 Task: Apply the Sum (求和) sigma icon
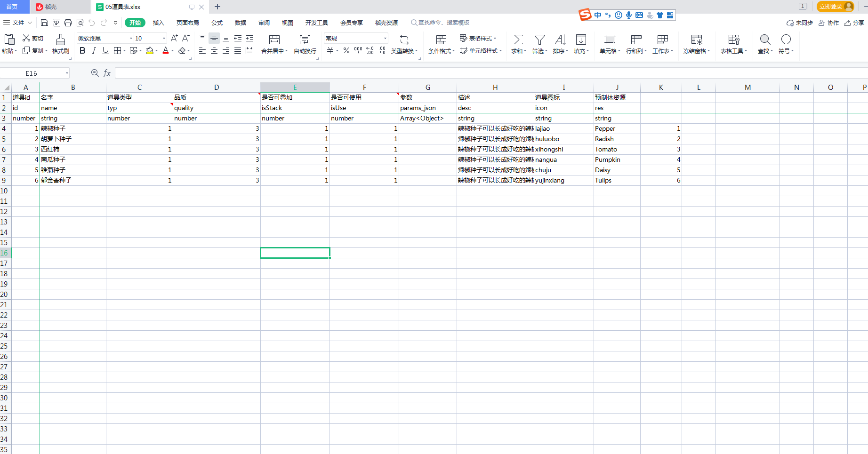pos(518,40)
